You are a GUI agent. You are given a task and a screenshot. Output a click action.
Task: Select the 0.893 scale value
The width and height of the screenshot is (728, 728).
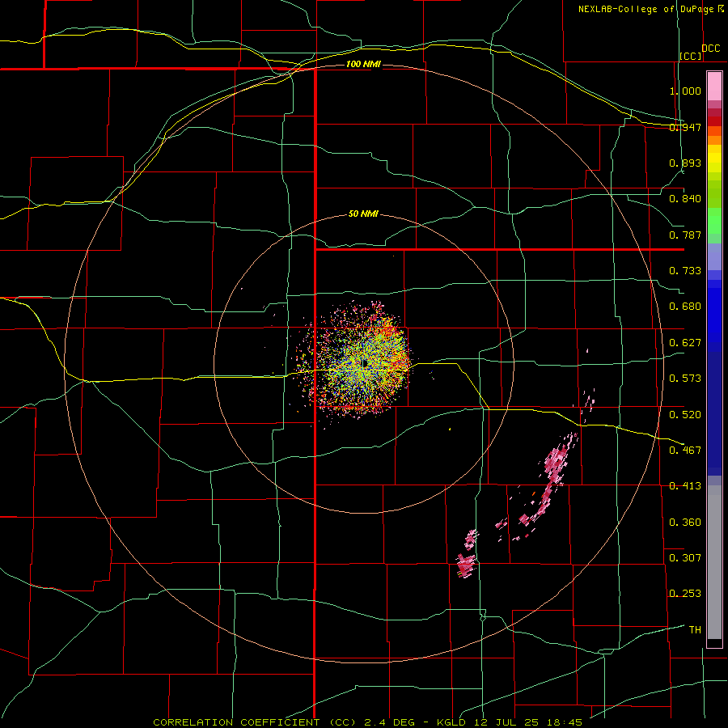point(685,163)
